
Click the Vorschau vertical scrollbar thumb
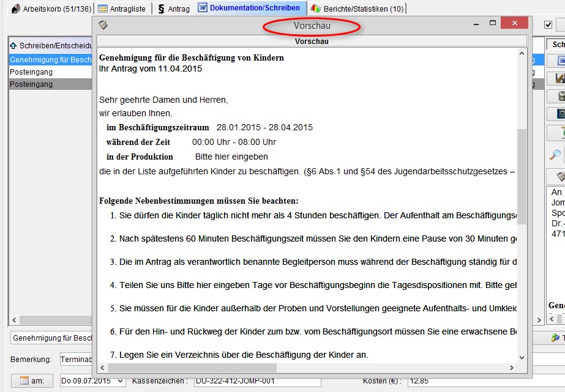point(522,176)
